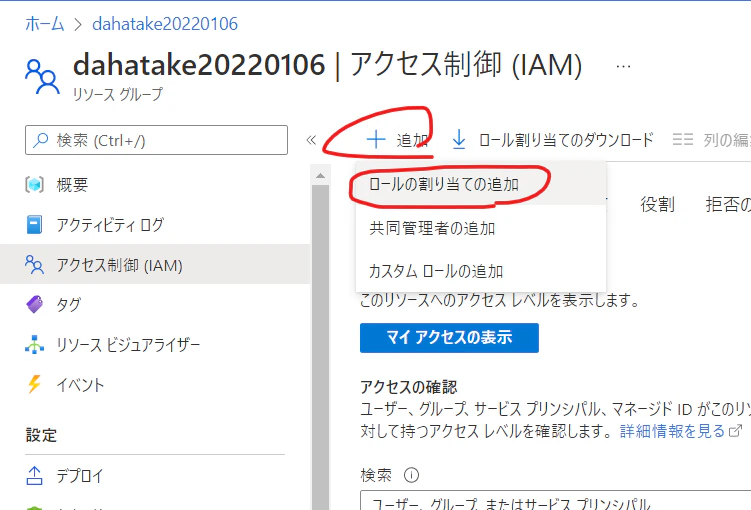Click the ホーム breadcrumb link
Viewport: 751px width, 510px height.
tap(45, 23)
